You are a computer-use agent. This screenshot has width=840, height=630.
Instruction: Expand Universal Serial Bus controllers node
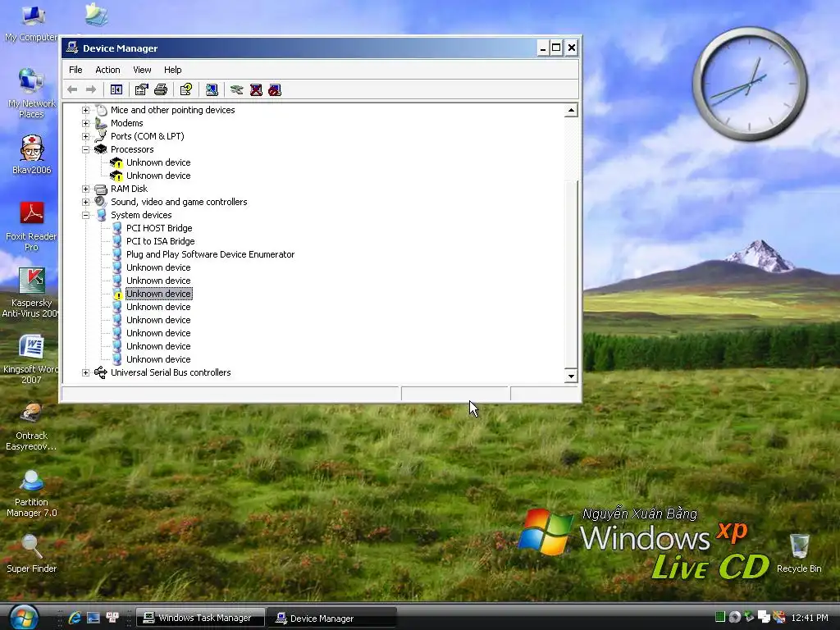click(85, 373)
